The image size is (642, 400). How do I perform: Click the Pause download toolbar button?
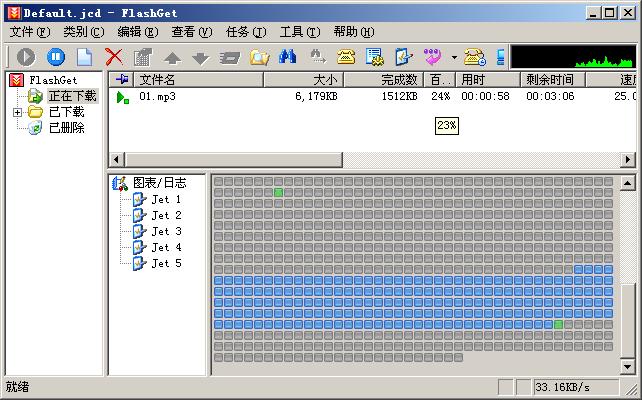pyautogui.click(x=56, y=57)
